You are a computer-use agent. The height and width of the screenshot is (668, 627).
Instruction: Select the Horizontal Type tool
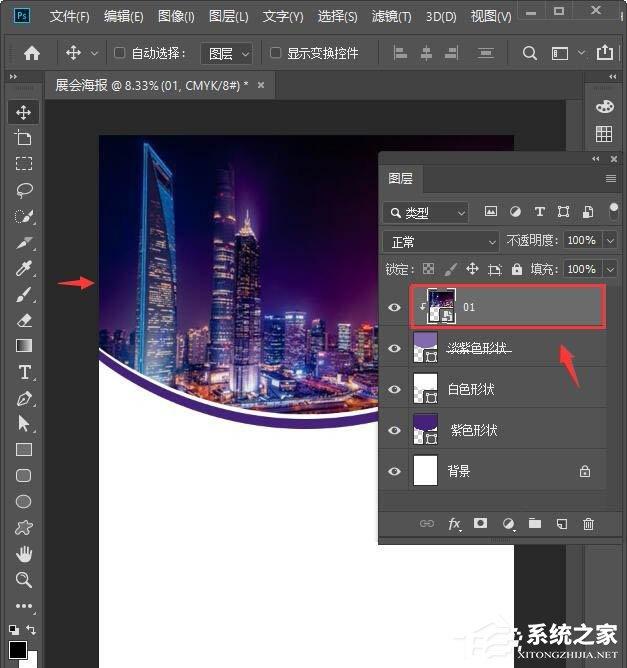[x=24, y=372]
